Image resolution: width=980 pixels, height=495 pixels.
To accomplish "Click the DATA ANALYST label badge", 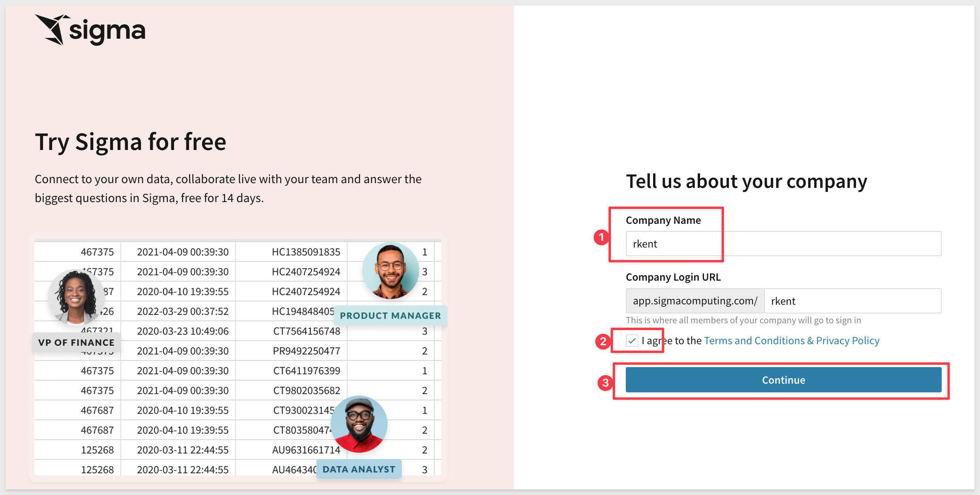I will [x=359, y=469].
